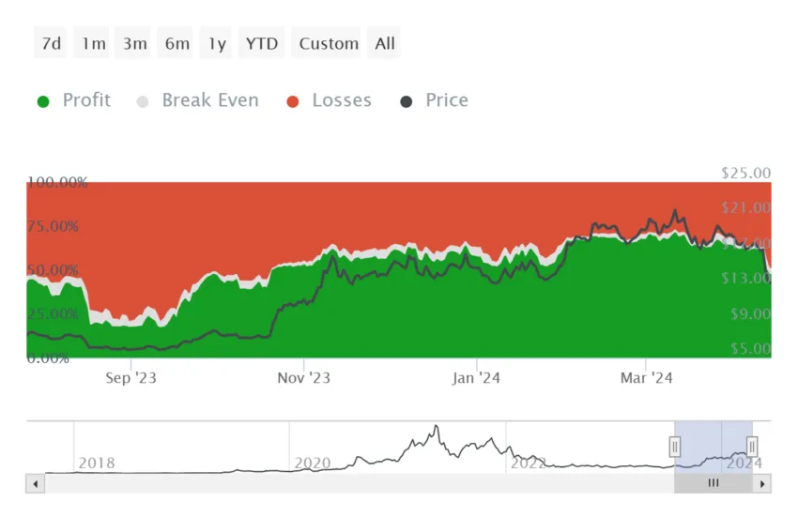This screenshot has width=798, height=532.
Task: Click the red Losses legend dot
Action: point(293,101)
